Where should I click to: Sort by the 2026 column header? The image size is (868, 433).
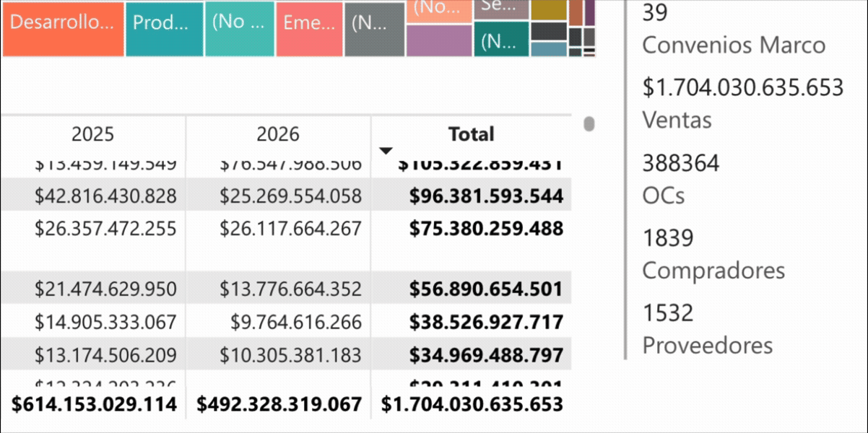pos(278,134)
